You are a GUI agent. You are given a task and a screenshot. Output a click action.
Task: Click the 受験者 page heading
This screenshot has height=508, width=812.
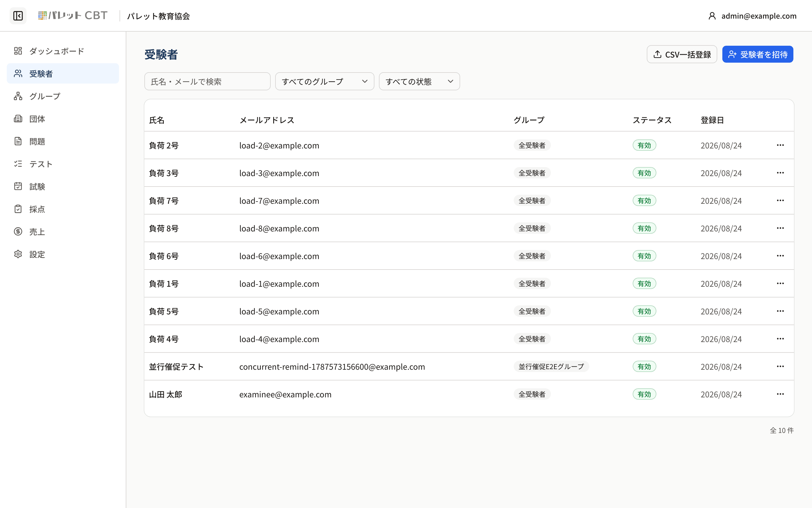[x=161, y=54]
